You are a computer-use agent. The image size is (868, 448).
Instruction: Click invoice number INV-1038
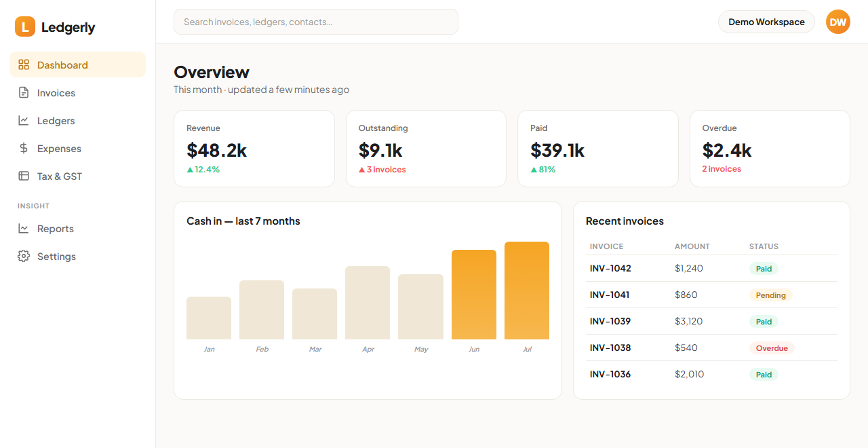pos(610,348)
